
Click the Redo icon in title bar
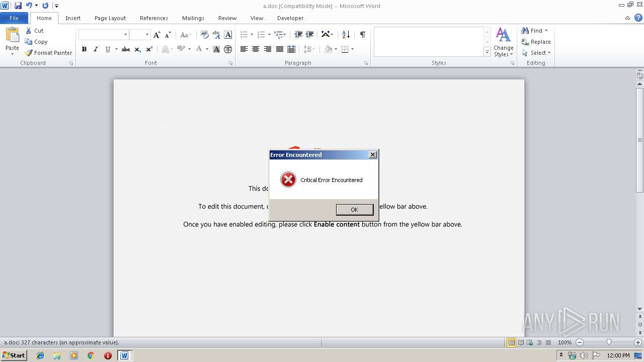tap(45, 6)
